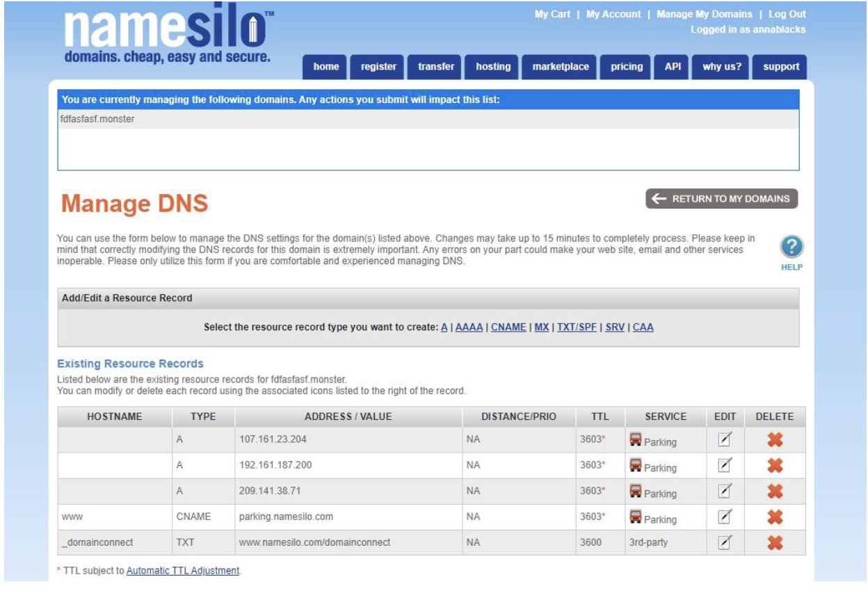Viewport: 868px width, 591px height.
Task: Open the why us? tab
Action: [722, 67]
